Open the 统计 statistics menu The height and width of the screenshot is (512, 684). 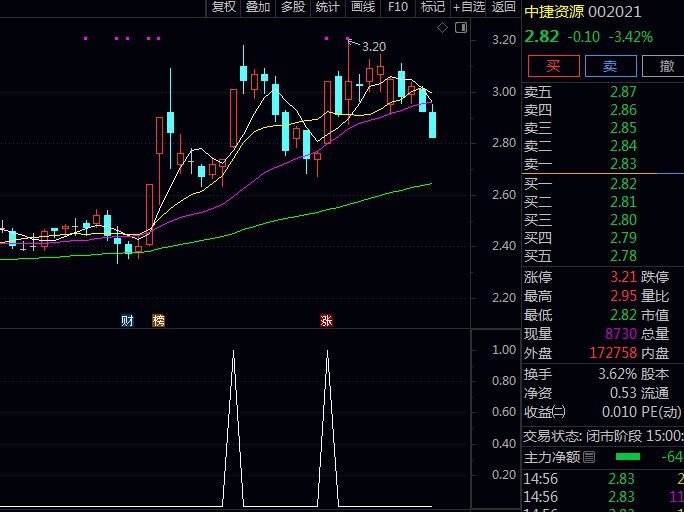(x=327, y=7)
